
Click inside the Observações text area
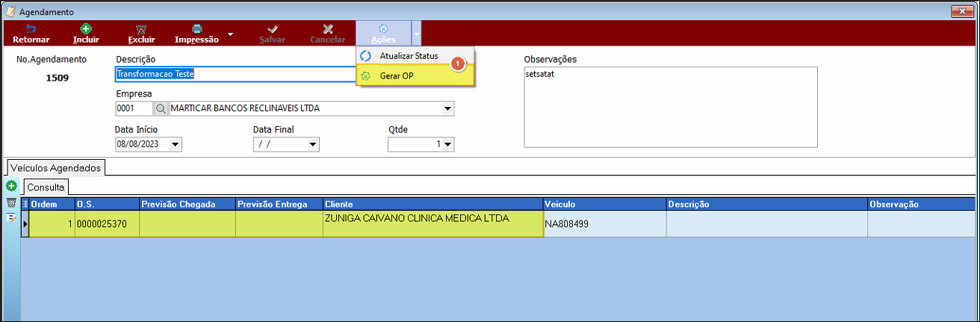(671, 107)
